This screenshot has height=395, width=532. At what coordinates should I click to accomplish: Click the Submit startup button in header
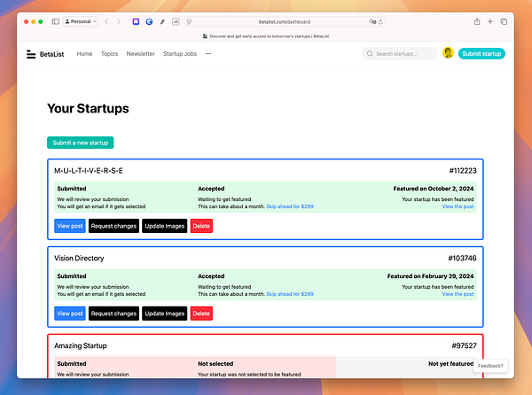[481, 53]
